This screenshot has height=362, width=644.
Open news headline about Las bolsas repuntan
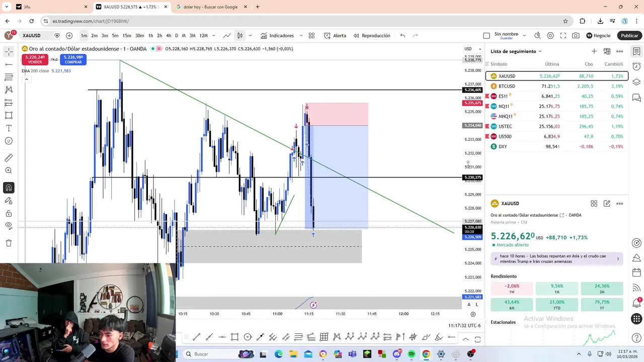click(x=557, y=258)
